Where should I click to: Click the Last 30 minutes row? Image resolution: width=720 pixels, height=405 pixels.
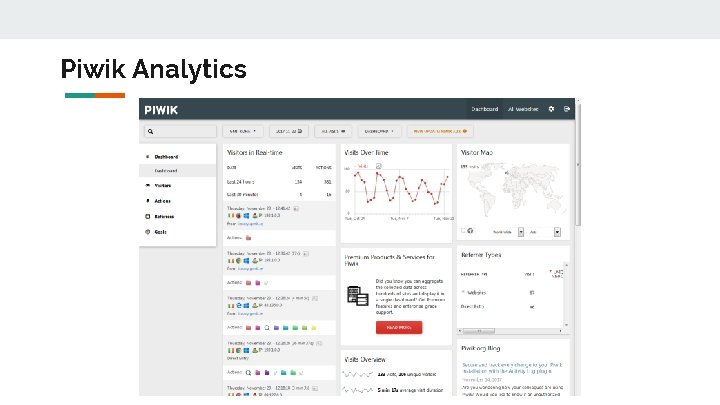pyautogui.click(x=279, y=195)
